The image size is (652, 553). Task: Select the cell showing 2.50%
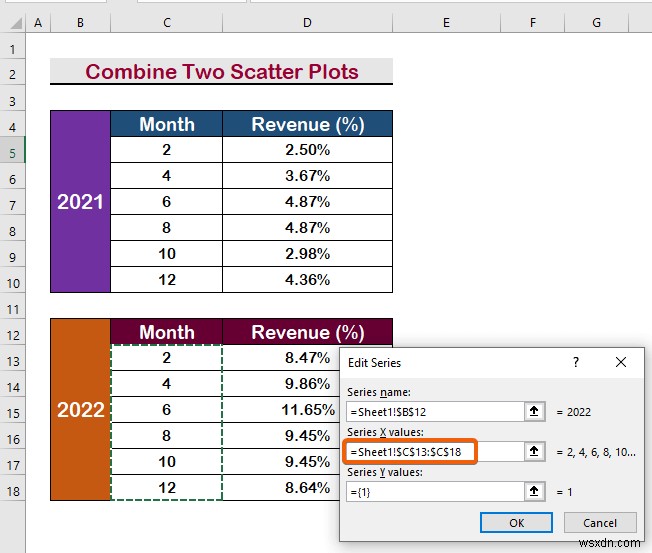(307, 150)
